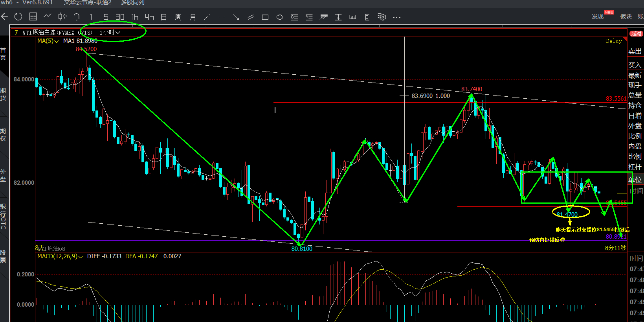Click the 总量 label in quote panel
The image size is (644, 322).
tap(635, 95)
